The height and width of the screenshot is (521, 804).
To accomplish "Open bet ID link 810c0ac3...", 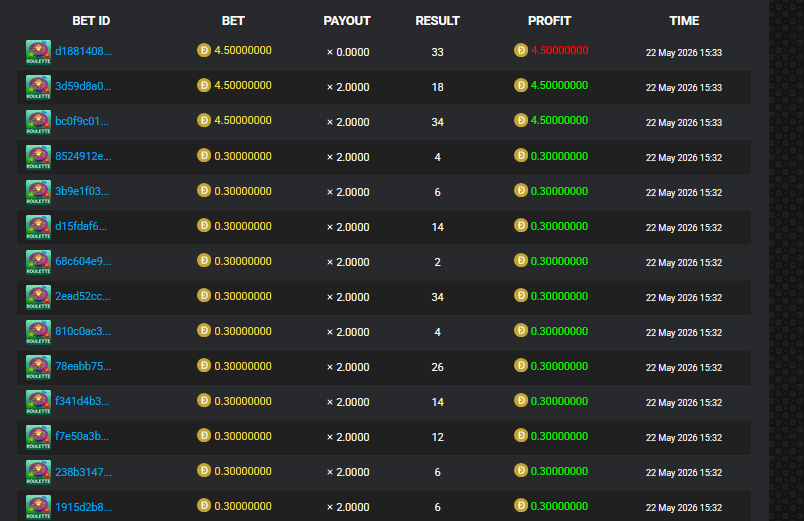I will 83,331.
